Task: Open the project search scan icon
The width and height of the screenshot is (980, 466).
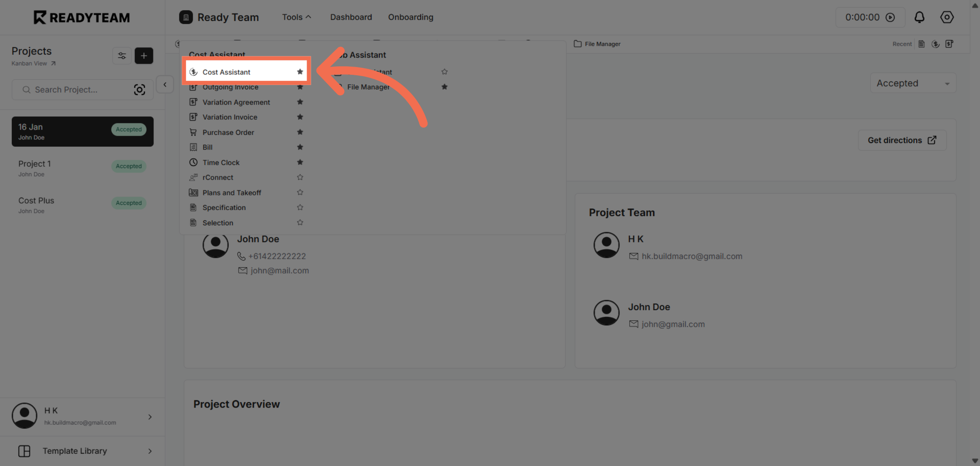Action: pyautogui.click(x=140, y=90)
